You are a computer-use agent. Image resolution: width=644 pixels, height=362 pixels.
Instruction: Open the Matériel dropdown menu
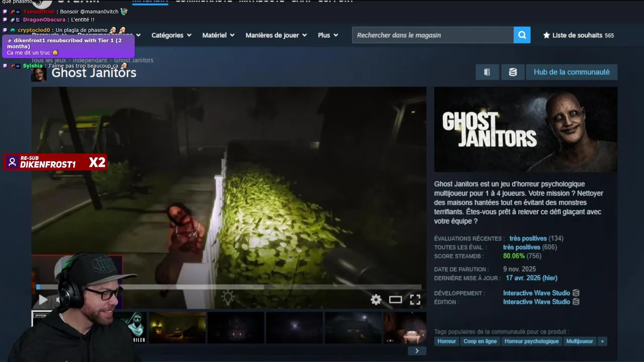[218, 35]
